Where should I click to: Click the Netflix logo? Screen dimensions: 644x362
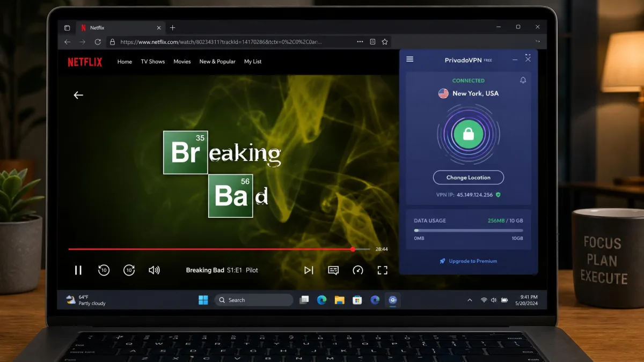pos(85,62)
